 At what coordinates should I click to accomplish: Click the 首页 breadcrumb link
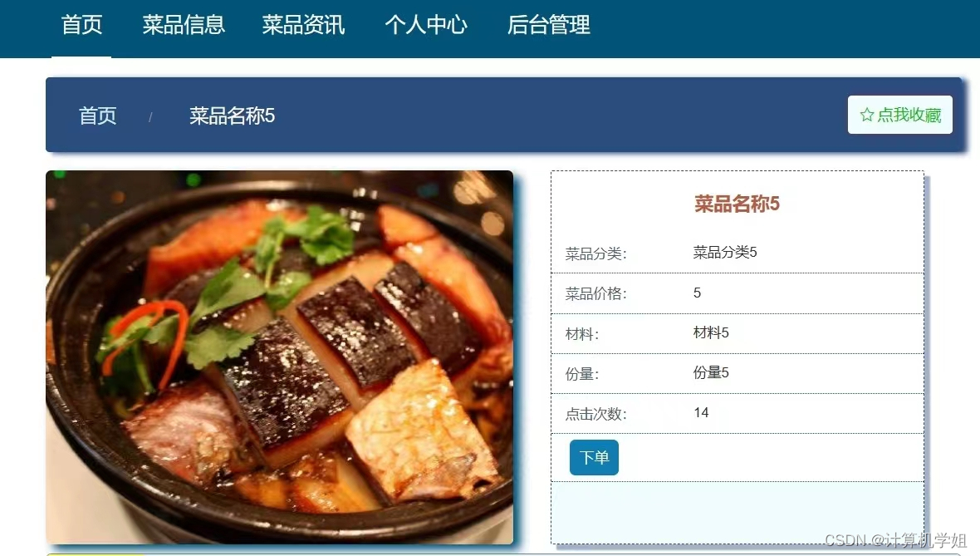coord(97,116)
